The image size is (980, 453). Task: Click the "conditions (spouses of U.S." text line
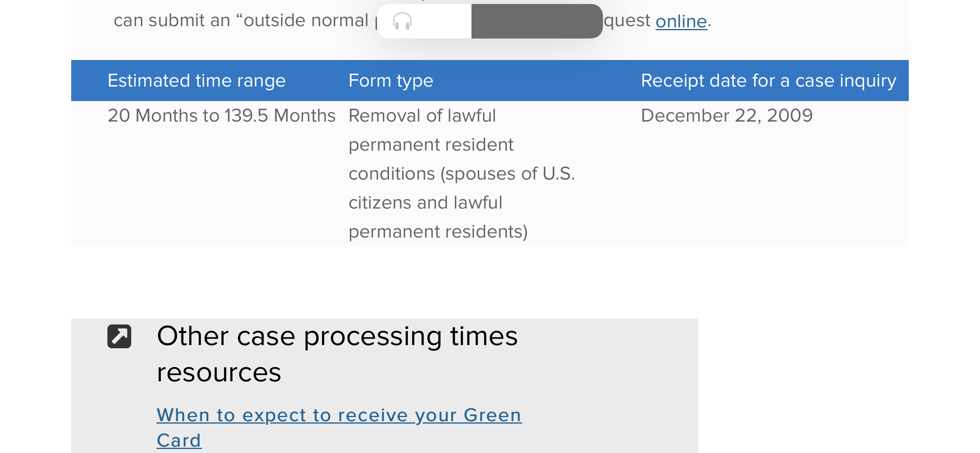pyautogui.click(x=462, y=174)
